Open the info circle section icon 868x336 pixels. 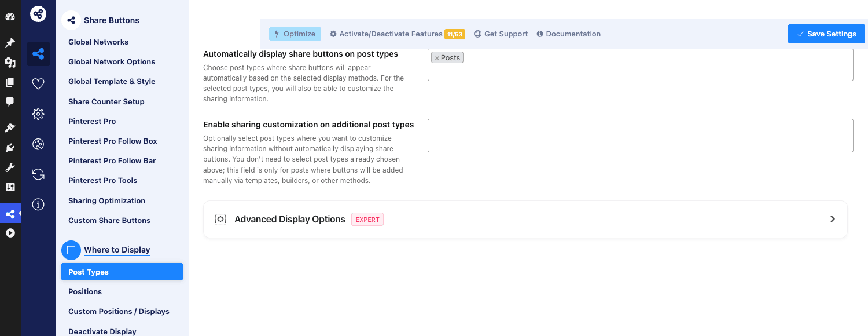point(38,204)
